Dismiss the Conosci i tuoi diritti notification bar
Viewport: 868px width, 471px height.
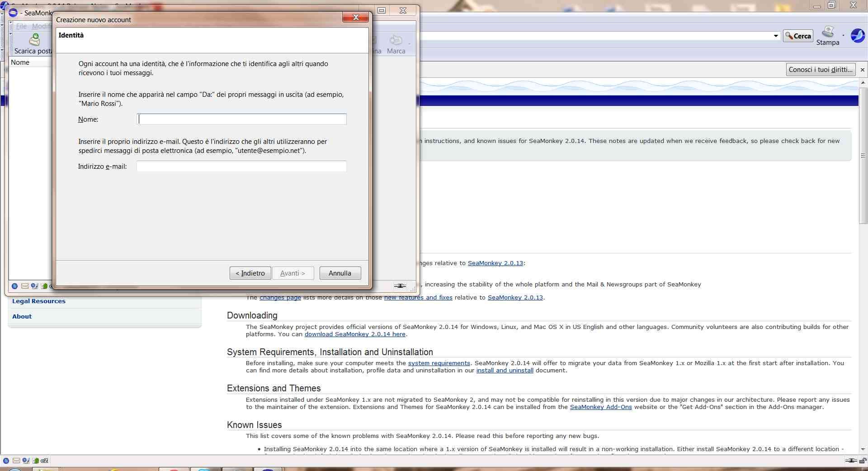coord(862,70)
